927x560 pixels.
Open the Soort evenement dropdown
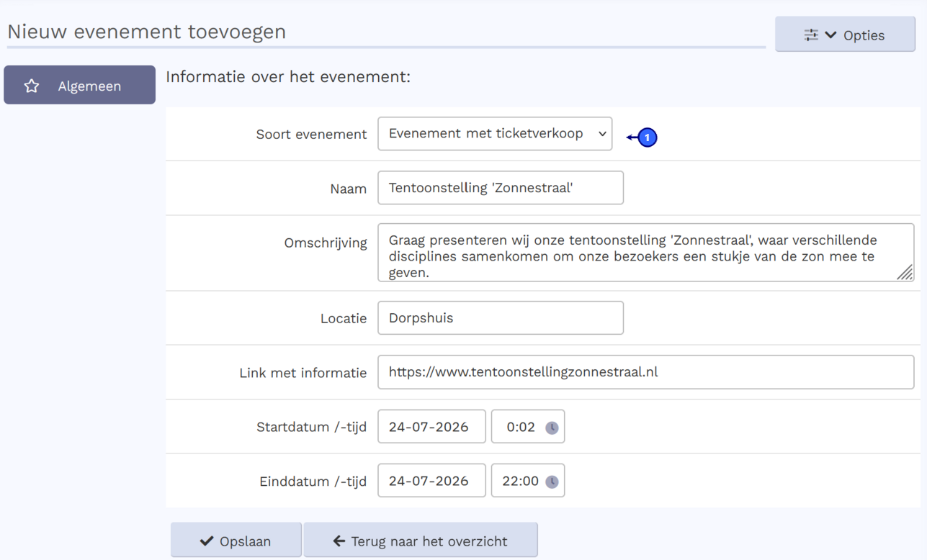pyautogui.click(x=495, y=134)
